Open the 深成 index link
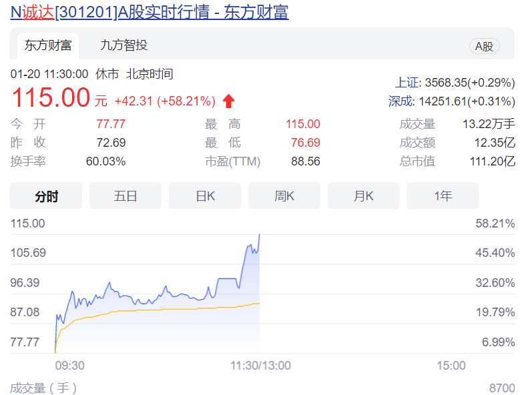532x395 pixels. (401, 101)
